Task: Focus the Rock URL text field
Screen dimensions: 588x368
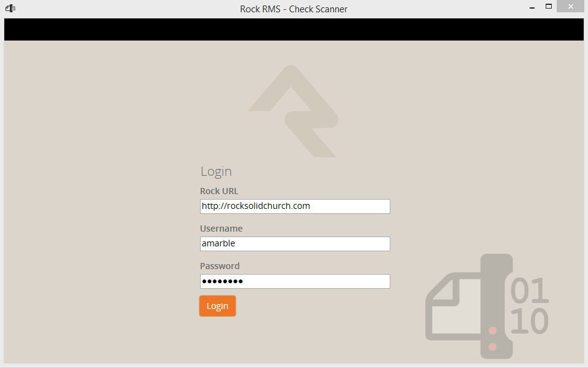Action: pyautogui.click(x=295, y=206)
